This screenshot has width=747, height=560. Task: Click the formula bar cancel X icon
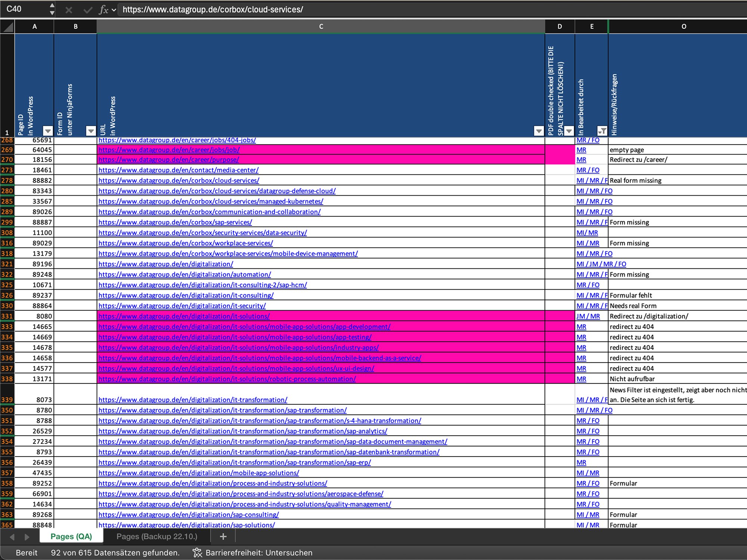pyautogui.click(x=69, y=10)
